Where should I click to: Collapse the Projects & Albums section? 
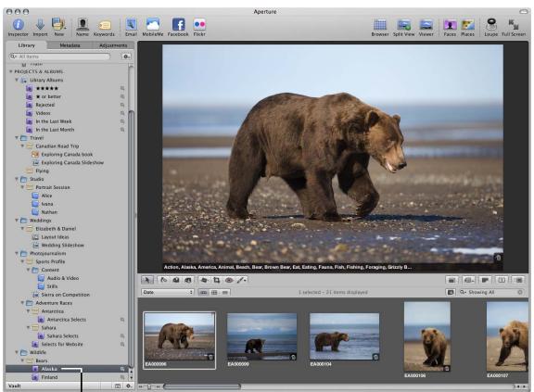[11, 71]
